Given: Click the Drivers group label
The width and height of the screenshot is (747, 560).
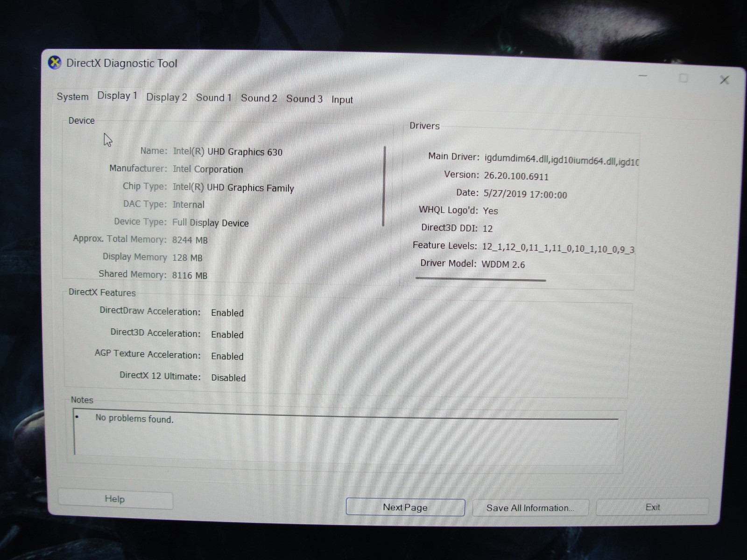Looking at the screenshot, I should (x=424, y=126).
